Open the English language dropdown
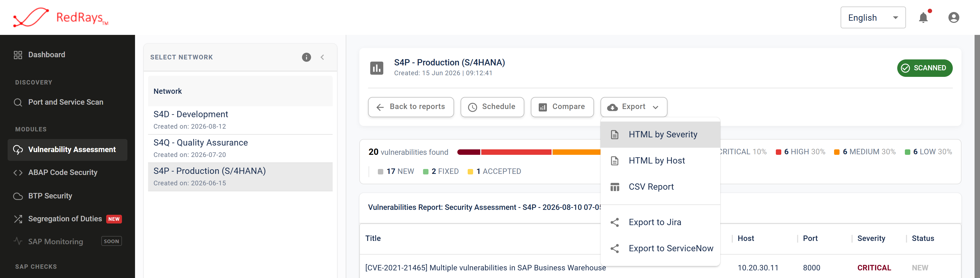 pos(873,17)
